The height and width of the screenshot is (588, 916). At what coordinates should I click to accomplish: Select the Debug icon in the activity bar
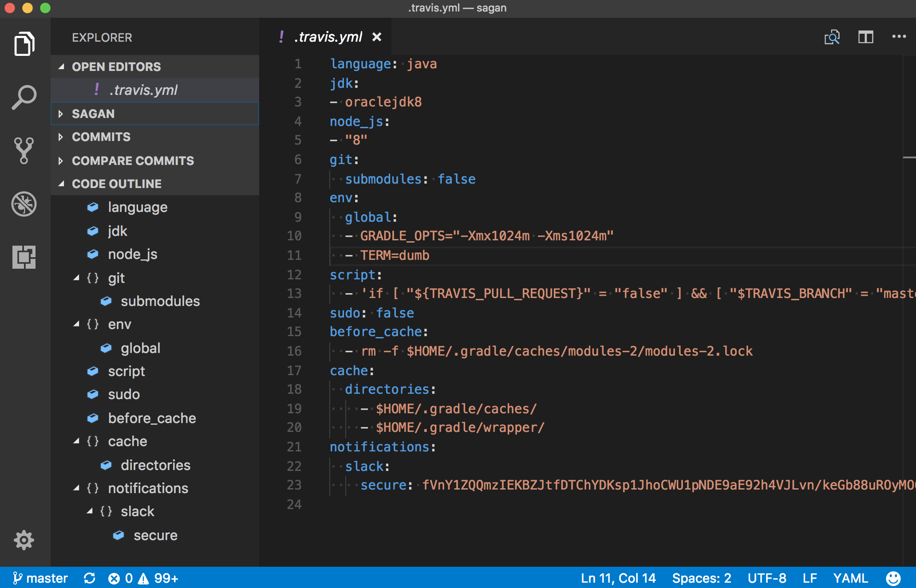point(24,204)
